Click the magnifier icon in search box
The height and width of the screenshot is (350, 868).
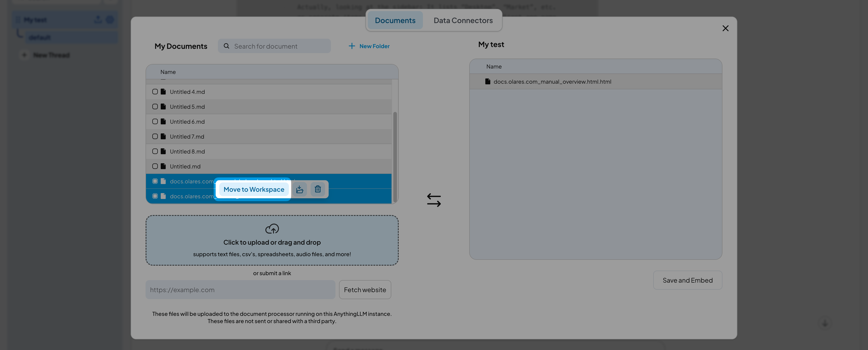click(226, 46)
